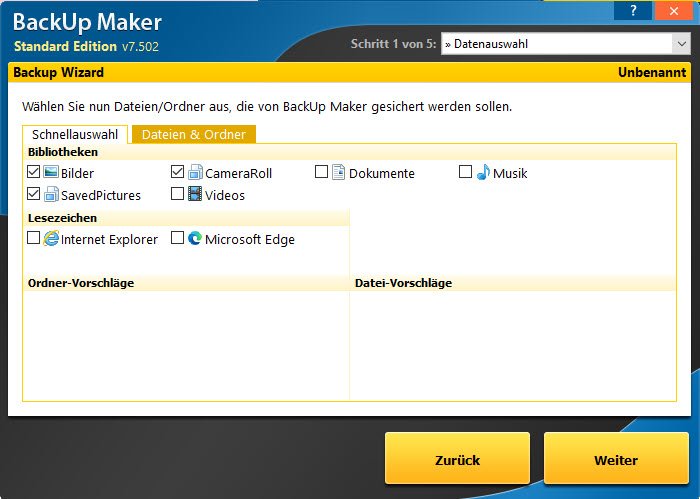Click the SavedPictures label text
The width and height of the screenshot is (700, 499).
click(x=101, y=195)
